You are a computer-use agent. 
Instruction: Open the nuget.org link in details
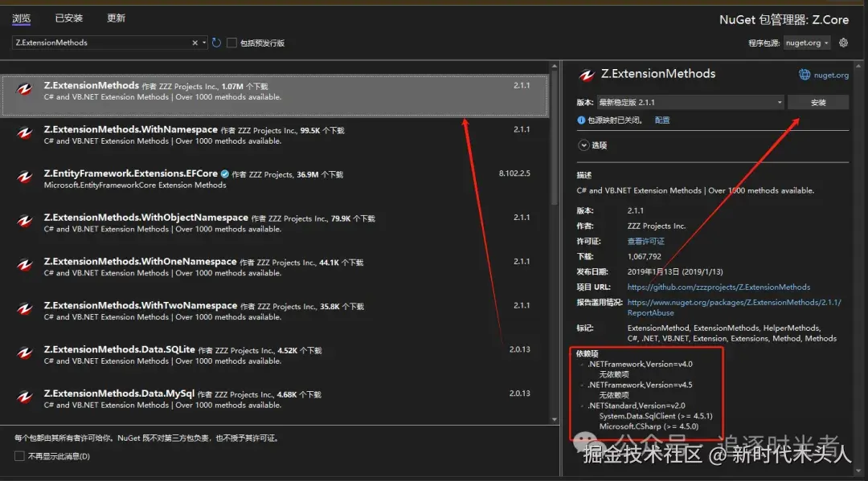(831, 75)
